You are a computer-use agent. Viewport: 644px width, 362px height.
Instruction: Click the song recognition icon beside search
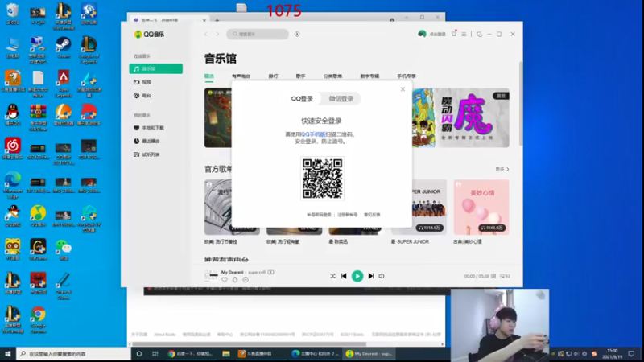tap(297, 34)
